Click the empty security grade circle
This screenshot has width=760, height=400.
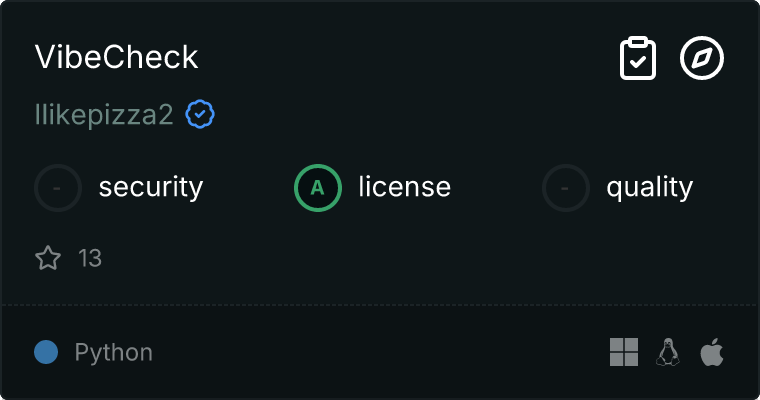58,188
